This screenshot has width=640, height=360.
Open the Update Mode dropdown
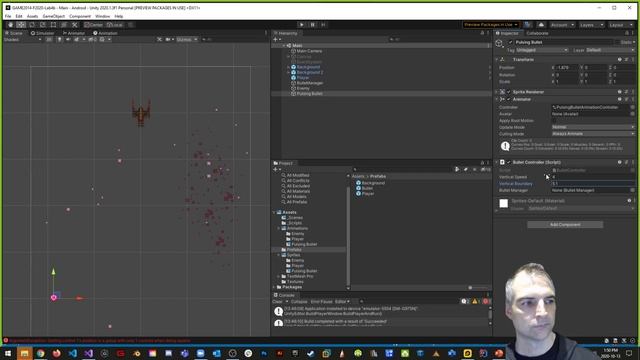point(593,127)
